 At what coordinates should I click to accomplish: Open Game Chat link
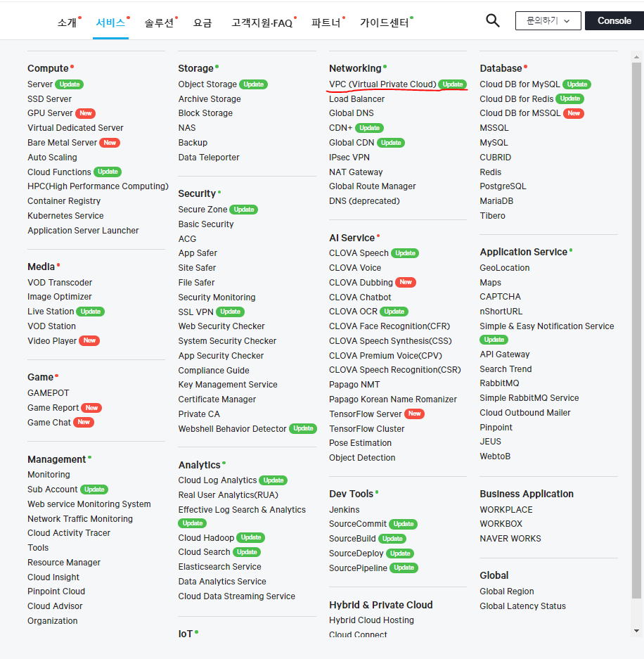coord(49,423)
